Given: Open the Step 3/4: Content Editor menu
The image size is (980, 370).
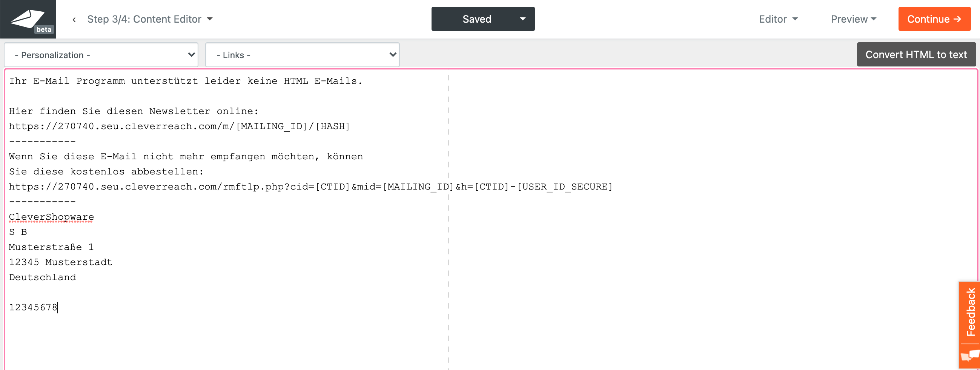Looking at the screenshot, I should coord(149,19).
